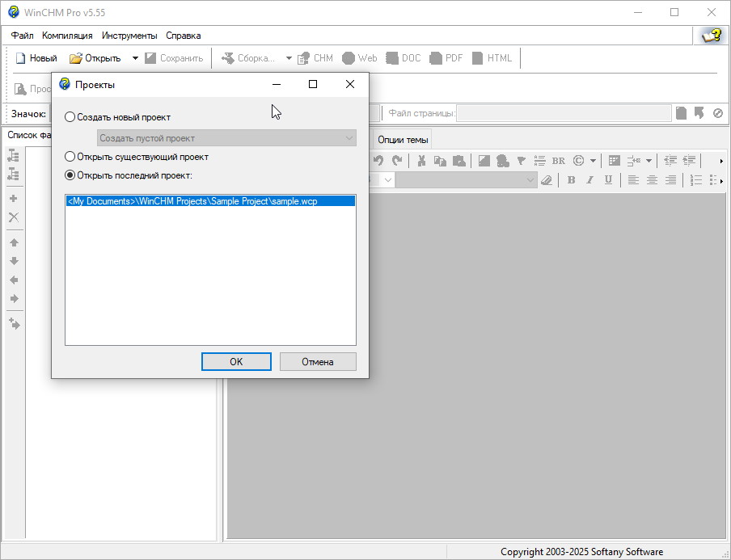Select 'Открыть последний проект' radio button
731x560 pixels.
129,175
